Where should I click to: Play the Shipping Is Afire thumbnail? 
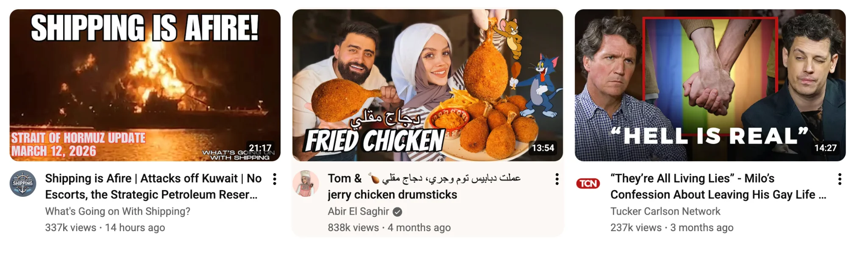(x=145, y=85)
